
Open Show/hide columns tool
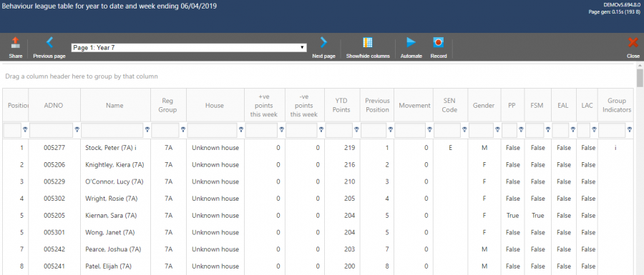368,43
